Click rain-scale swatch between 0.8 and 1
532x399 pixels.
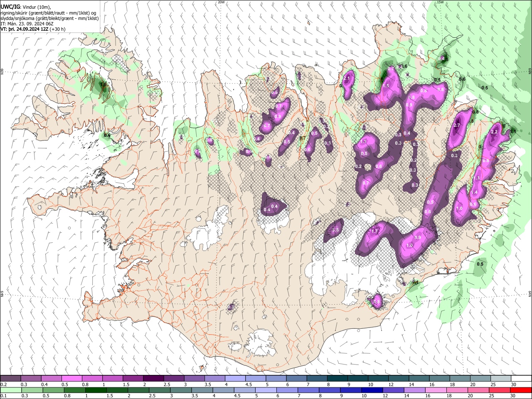point(75,390)
